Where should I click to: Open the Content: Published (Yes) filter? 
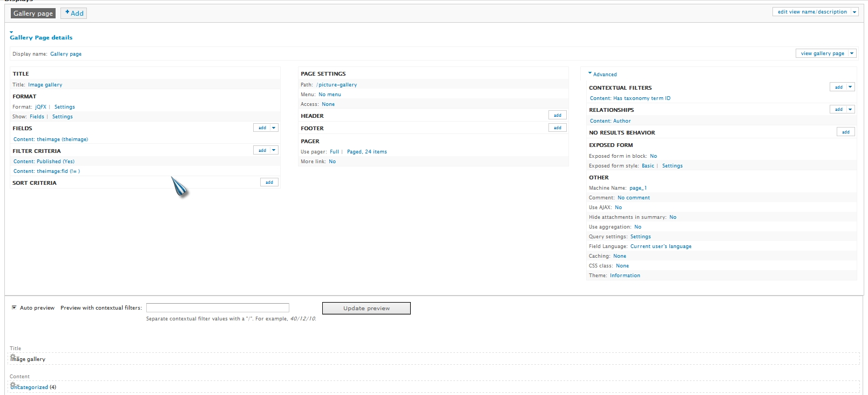click(x=44, y=162)
